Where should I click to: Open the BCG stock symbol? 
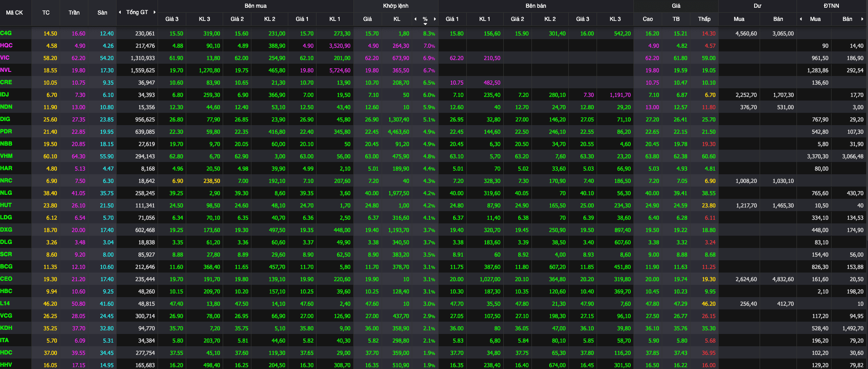6,267
